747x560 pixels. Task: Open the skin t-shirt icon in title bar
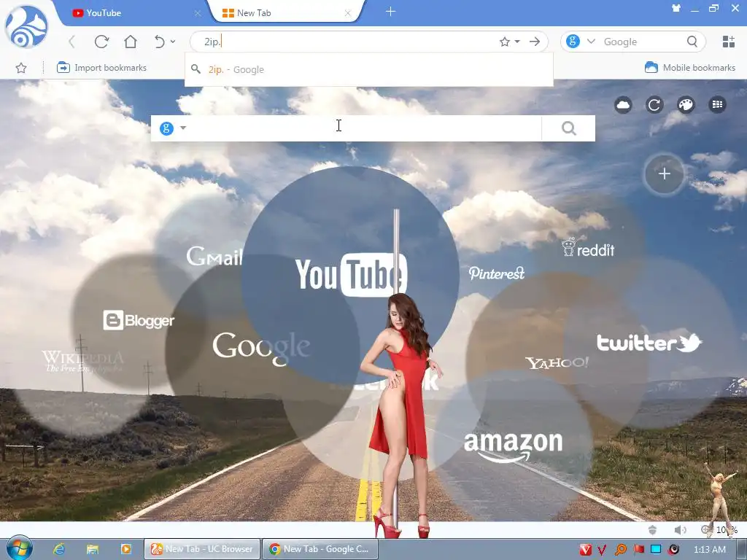click(x=676, y=8)
